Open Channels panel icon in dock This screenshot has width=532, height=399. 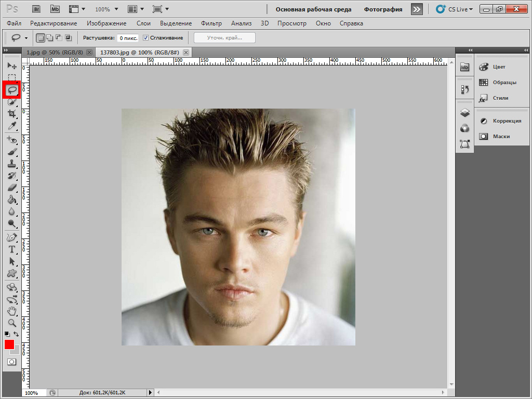point(464,128)
